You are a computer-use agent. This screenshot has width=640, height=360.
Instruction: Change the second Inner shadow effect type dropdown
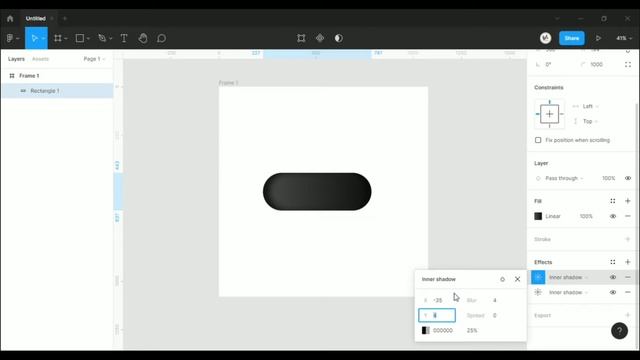coord(568,292)
